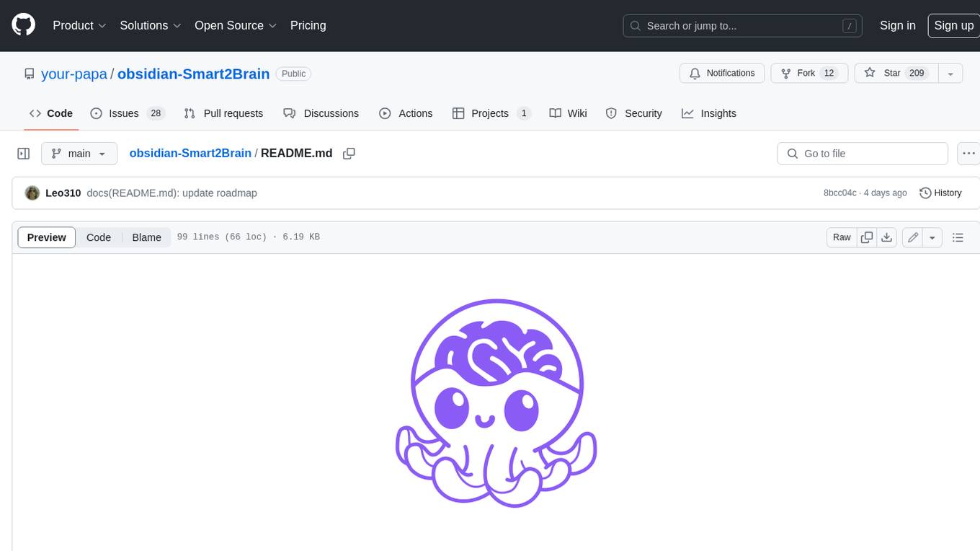This screenshot has width=980, height=551.
Task: Copy the README.md file path
Action: coord(349,154)
